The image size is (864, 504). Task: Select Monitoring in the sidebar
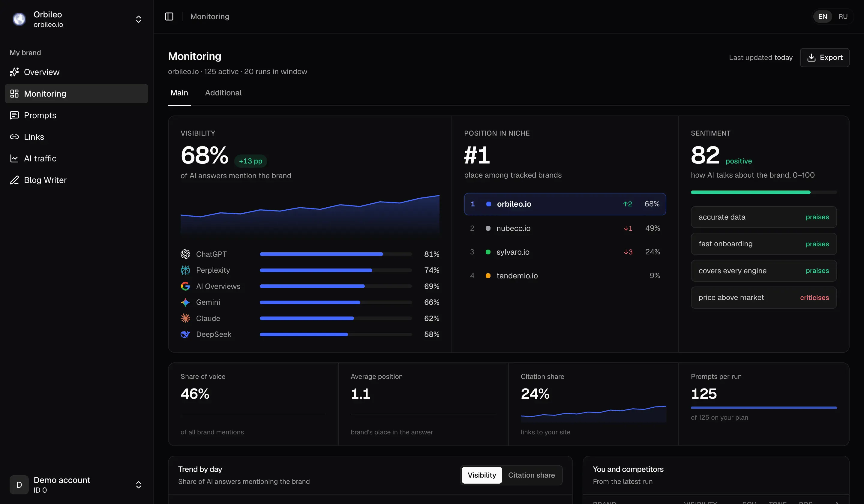pos(76,94)
